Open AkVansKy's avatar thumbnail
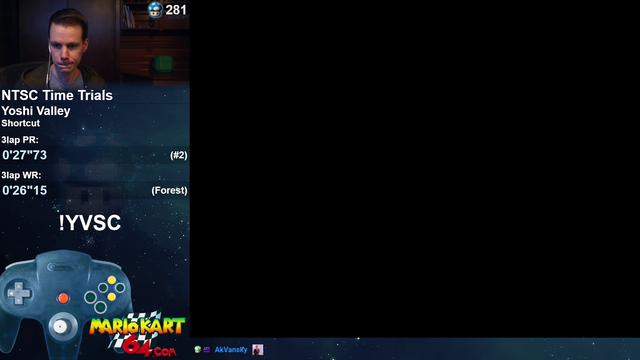Viewport: 640px width, 360px height. click(x=258, y=349)
